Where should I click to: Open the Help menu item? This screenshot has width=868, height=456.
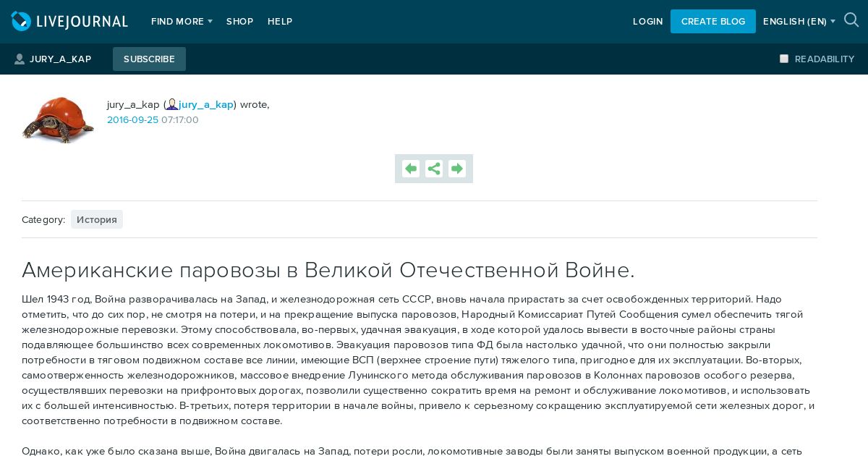click(x=280, y=22)
